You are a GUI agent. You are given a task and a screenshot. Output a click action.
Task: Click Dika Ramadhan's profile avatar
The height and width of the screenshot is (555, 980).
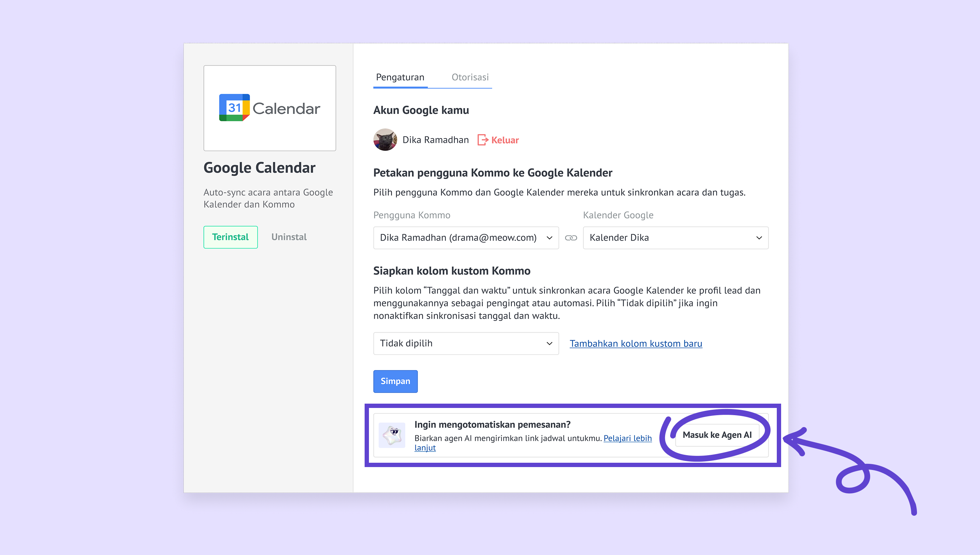coord(385,140)
